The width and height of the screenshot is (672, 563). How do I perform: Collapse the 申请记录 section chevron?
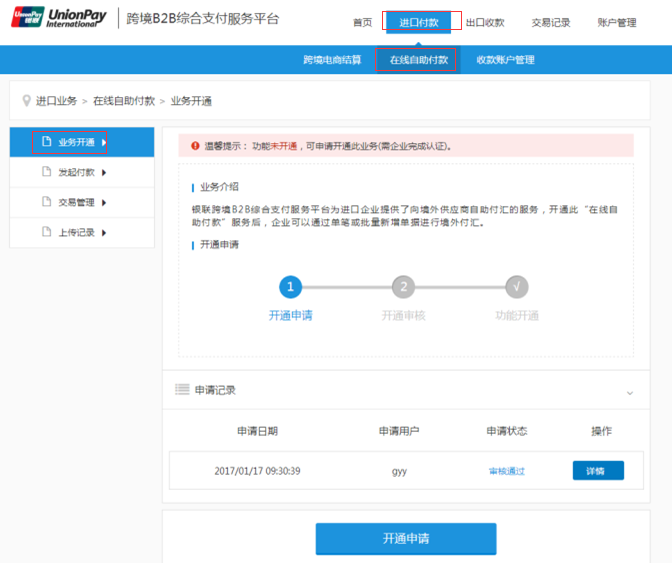coord(629,392)
